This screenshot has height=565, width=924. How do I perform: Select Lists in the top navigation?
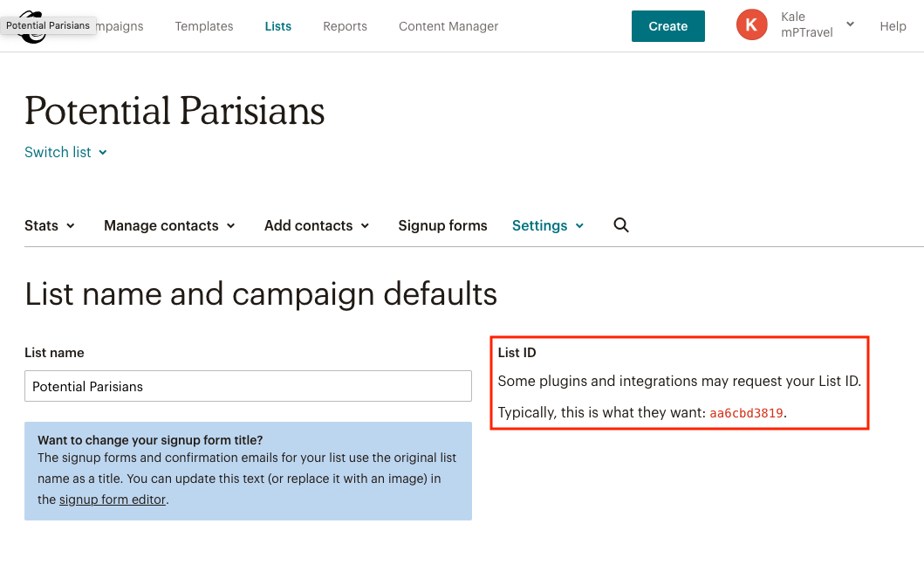coord(278,26)
